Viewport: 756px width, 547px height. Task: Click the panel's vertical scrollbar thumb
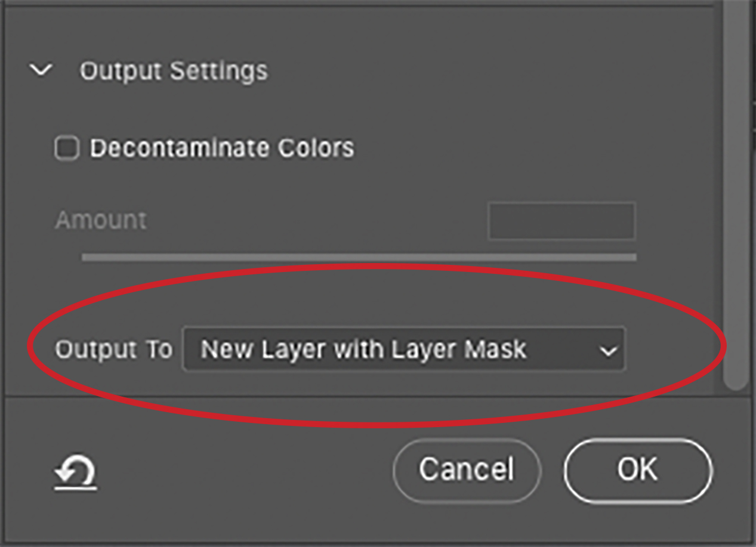pos(736,191)
